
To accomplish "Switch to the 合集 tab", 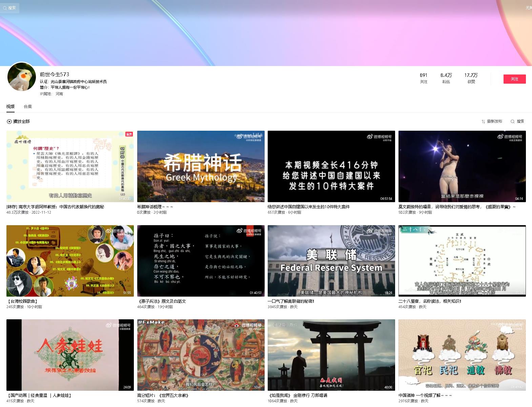I will (28, 107).
